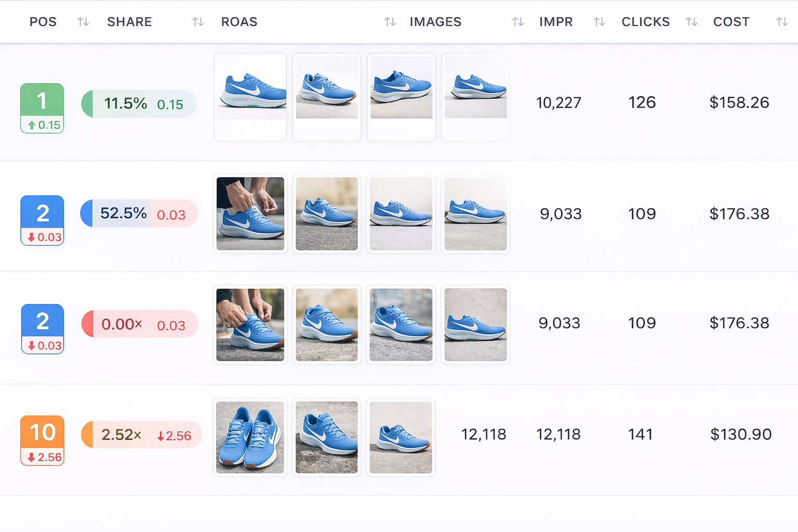Click the 52.5% share pill

pyautogui.click(x=139, y=214)
